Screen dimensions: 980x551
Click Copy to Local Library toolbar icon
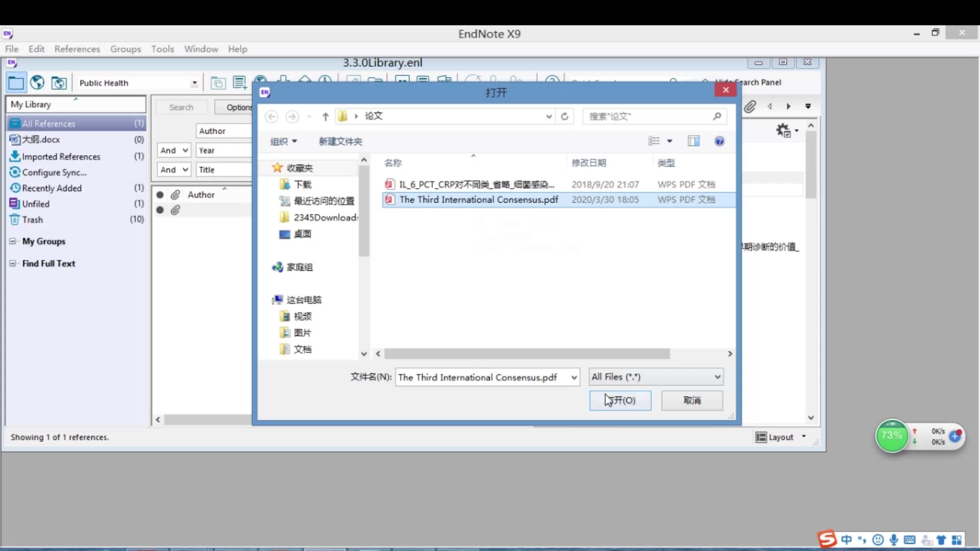(218, 83)
